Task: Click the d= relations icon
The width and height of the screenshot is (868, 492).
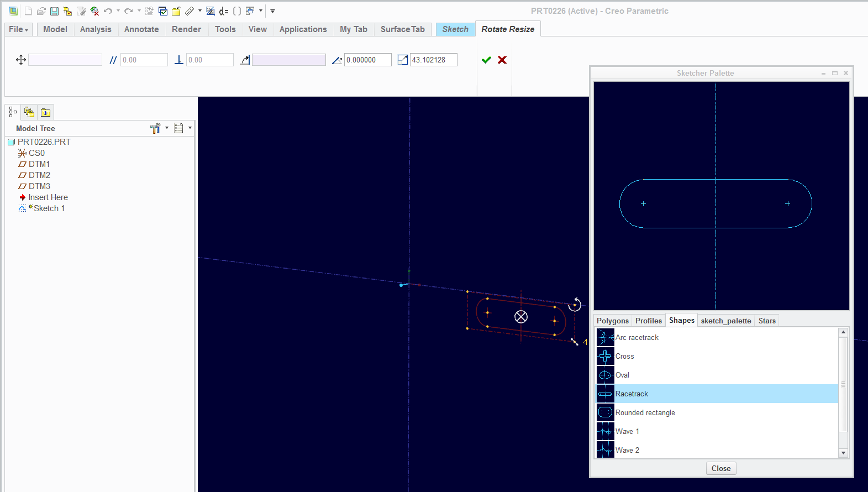Action: 224,11
